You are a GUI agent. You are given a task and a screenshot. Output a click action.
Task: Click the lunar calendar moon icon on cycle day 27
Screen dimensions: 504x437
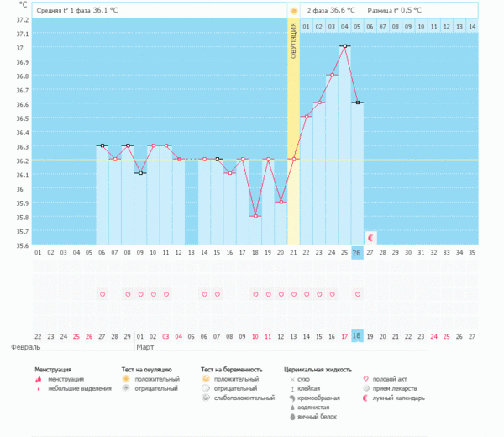[371, 237]
